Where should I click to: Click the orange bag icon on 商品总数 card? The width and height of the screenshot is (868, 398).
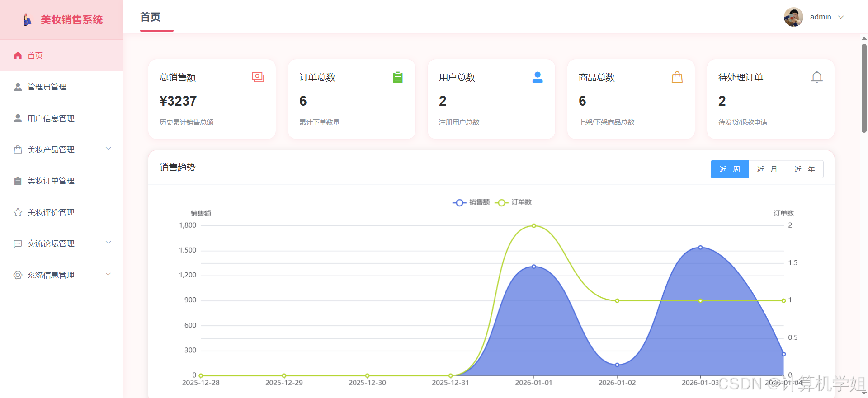tap(677, 77)
